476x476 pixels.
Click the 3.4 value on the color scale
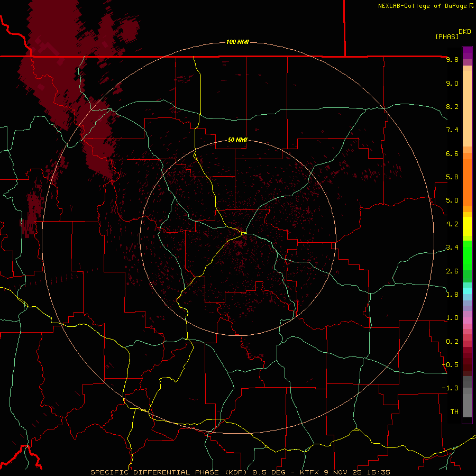coord(452,248)
